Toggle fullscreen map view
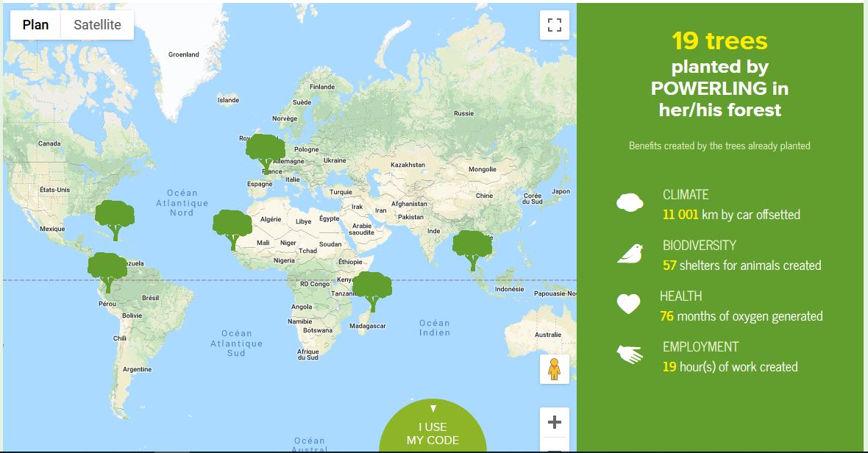 point(554,25)
